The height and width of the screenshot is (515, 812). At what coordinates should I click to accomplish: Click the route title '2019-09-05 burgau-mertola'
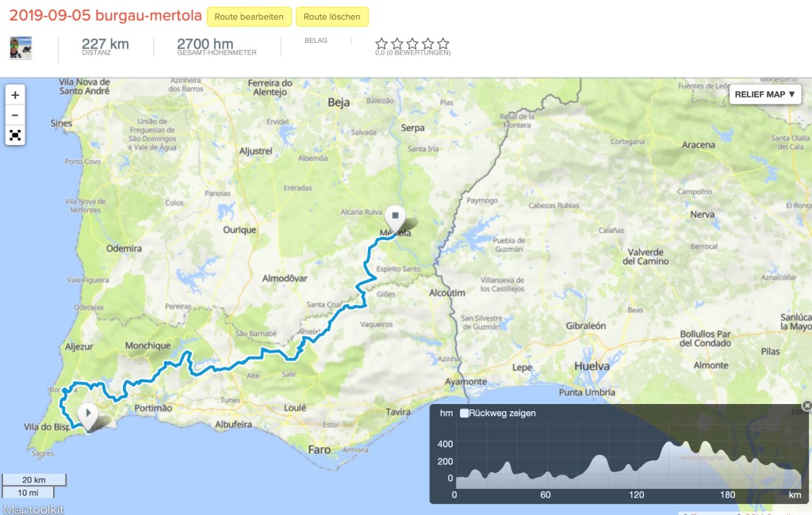tap(105, 17)
